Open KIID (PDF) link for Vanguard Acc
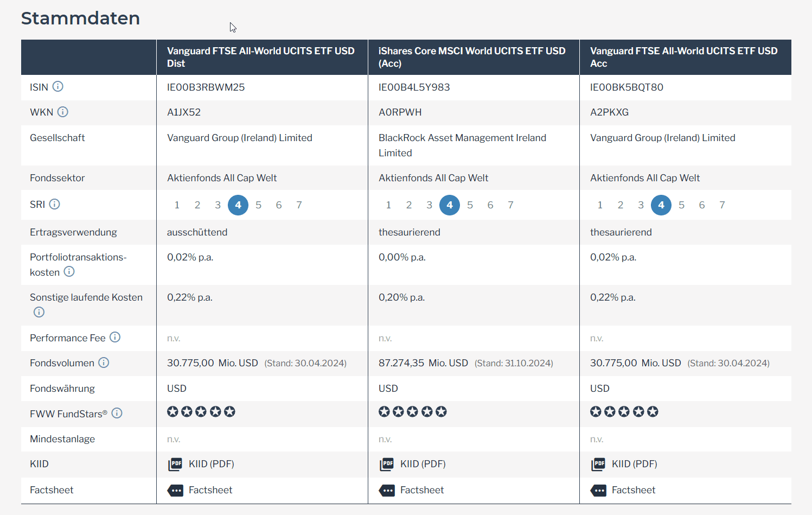Screen dimensions: 812x515 coord(635,464)
